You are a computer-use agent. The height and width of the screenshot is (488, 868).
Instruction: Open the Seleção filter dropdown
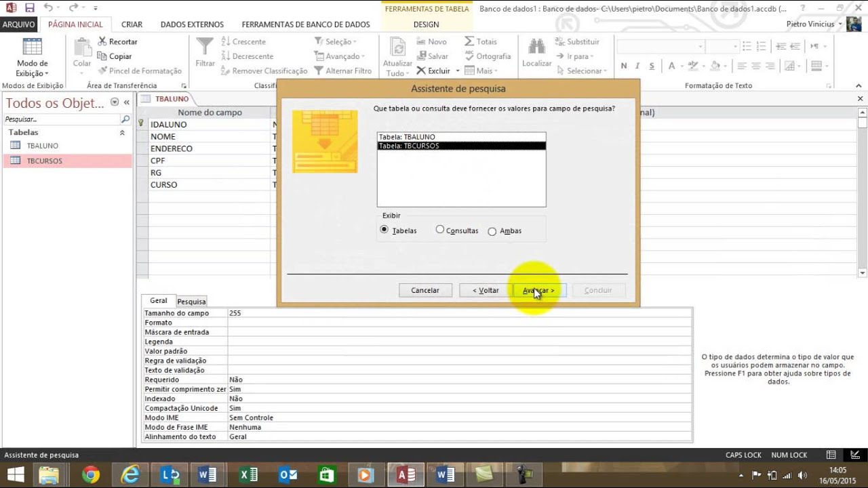pos(337,42)
